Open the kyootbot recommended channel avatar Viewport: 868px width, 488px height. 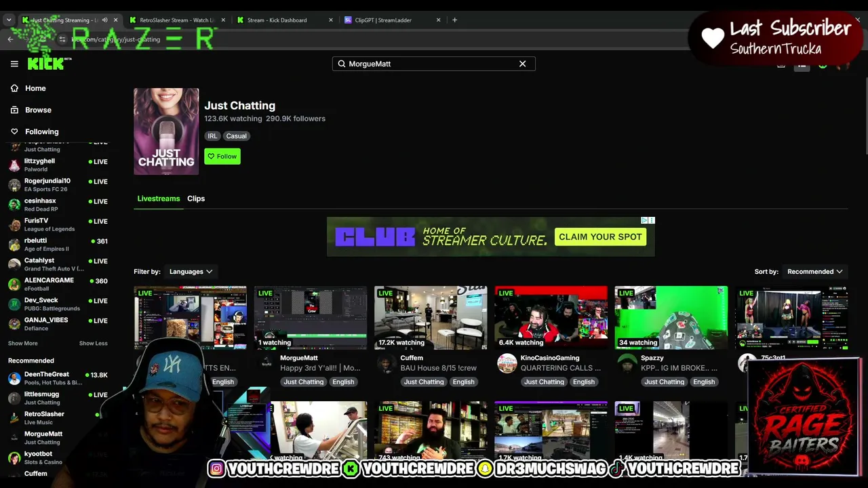pos(14,457)
